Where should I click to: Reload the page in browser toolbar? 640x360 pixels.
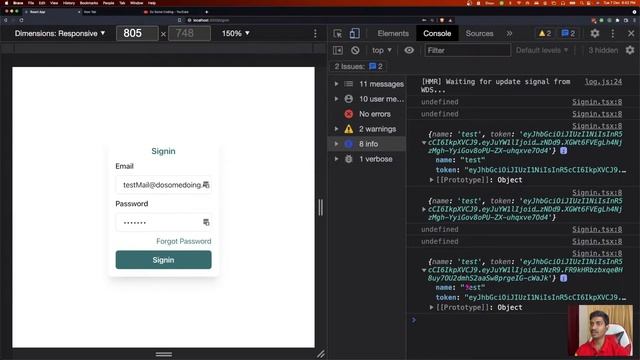(21, 20)
